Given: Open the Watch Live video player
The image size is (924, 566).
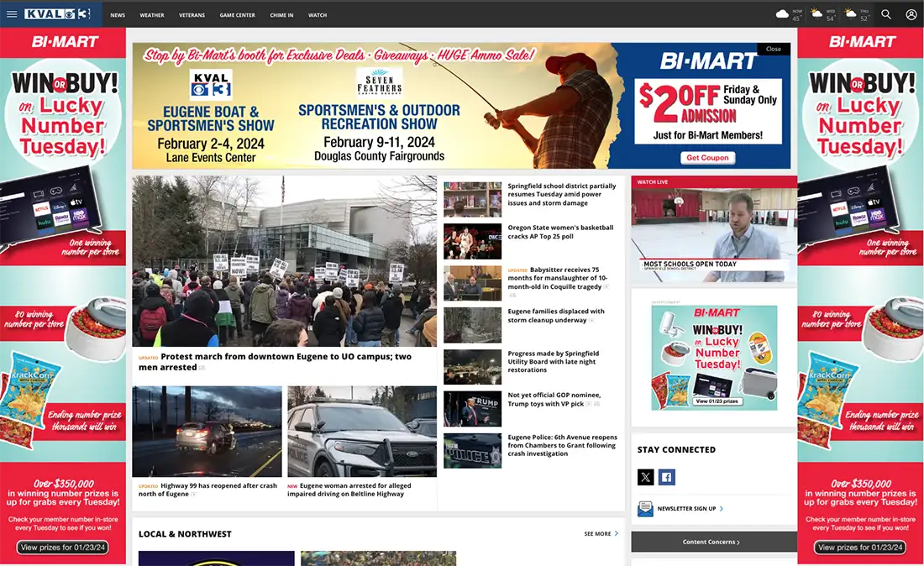Looking at the screenshot, I should click(x=714, y=235).
